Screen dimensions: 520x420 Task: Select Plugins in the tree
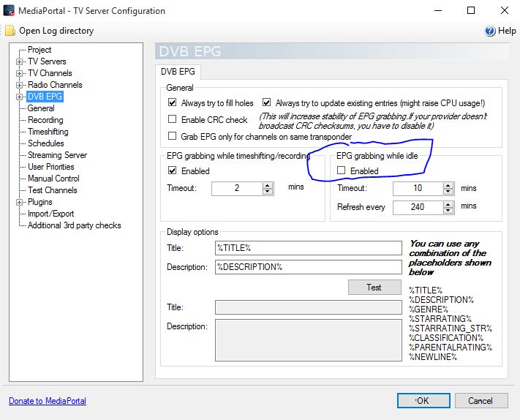40,202
